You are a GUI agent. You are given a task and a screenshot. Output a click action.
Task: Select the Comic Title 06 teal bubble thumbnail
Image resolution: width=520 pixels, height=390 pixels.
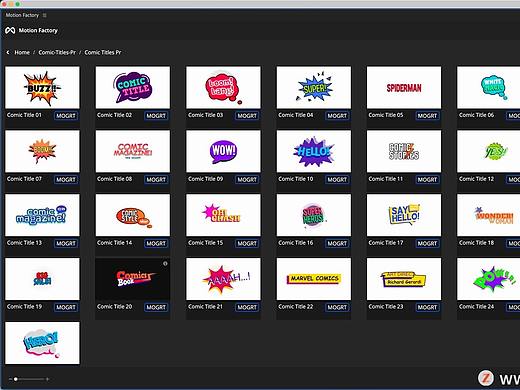(489, 87)
